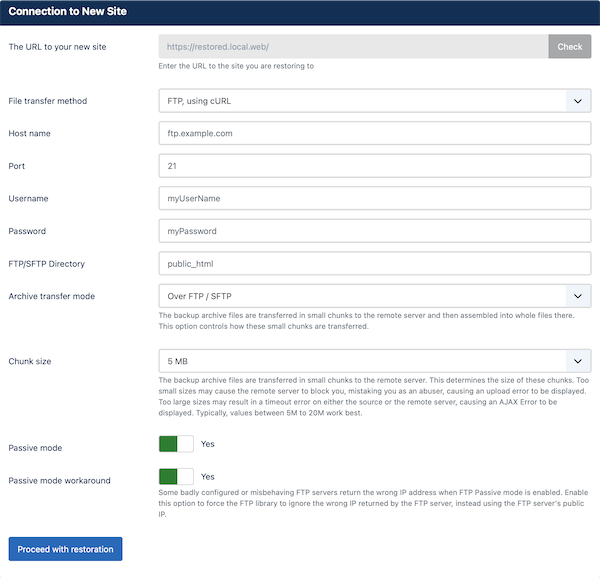Click into the Port field showing 21

(375, 166)
